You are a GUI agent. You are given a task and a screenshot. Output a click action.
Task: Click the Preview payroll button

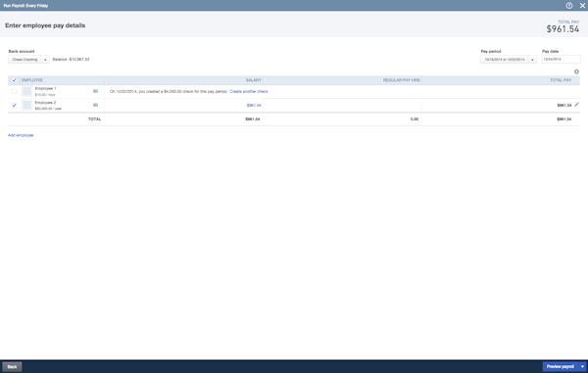pos(561,366)
